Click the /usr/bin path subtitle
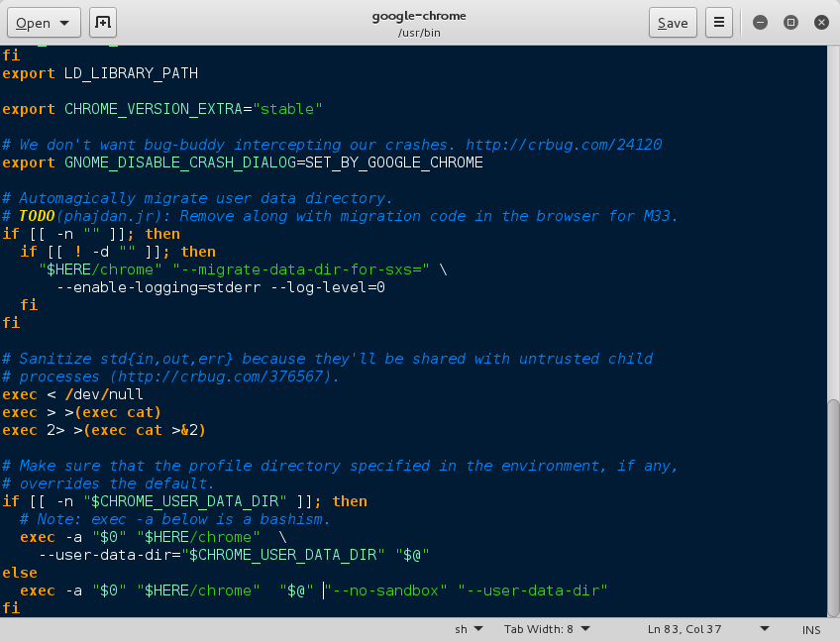The width and height of the screenshot is (840, 642). pos(419,33)
